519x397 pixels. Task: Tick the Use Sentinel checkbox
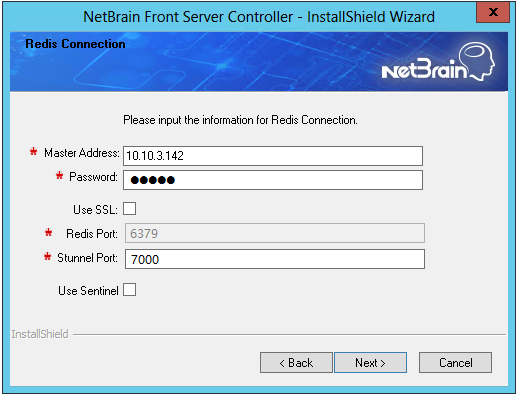click(129, 290)
